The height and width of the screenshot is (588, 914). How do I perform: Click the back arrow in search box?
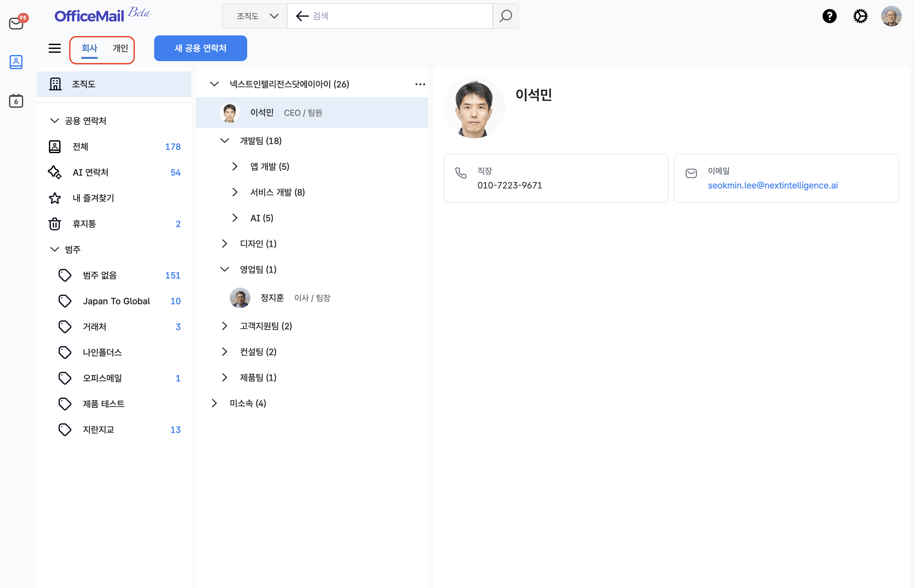pyautogui.click(x=302, y=16)
